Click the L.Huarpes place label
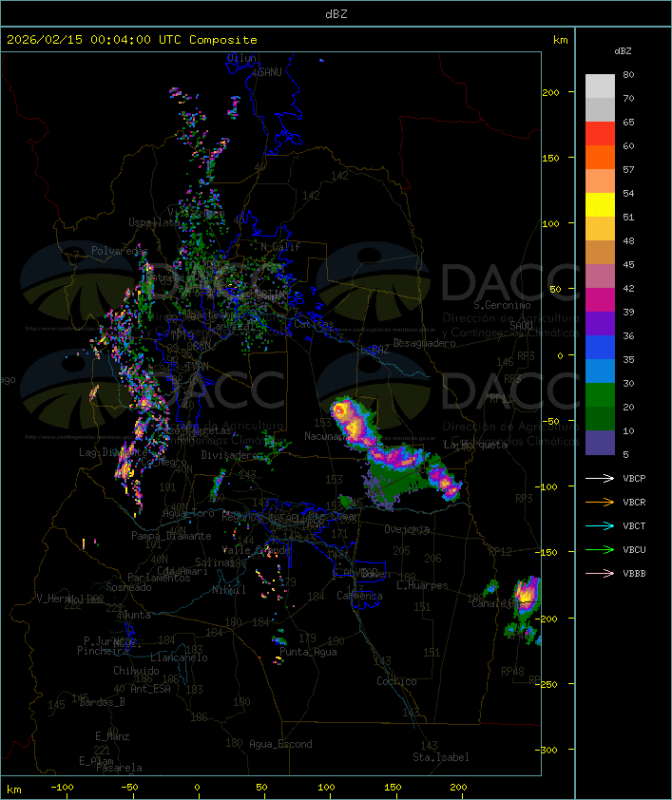The height and width of the screenshot is (800, 672). [422, 585]
